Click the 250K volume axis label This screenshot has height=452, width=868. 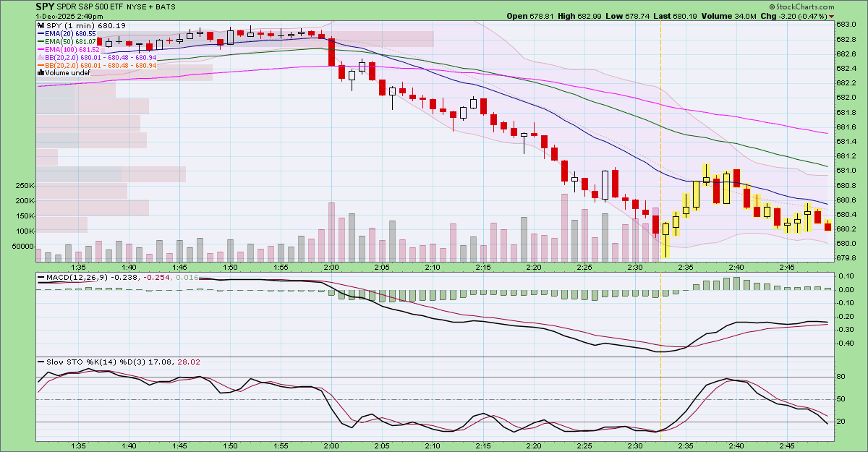tap(25, 186)
